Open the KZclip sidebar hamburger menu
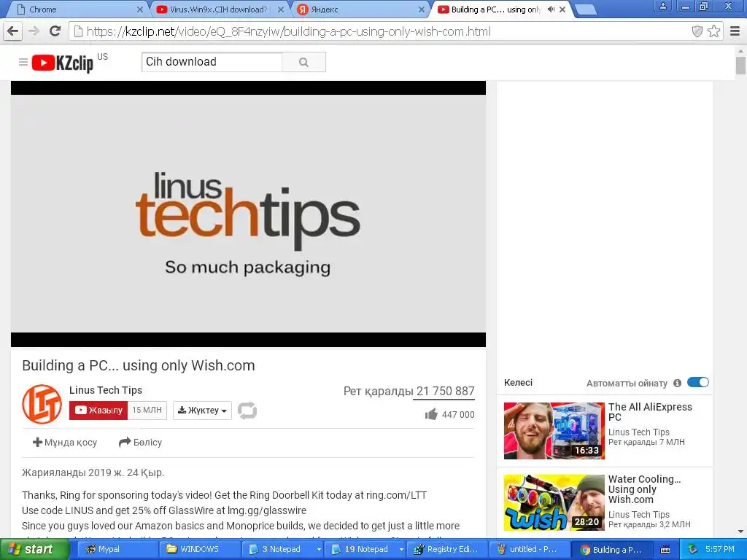This screenshot has width=747, height=560. tap(23, 62)
